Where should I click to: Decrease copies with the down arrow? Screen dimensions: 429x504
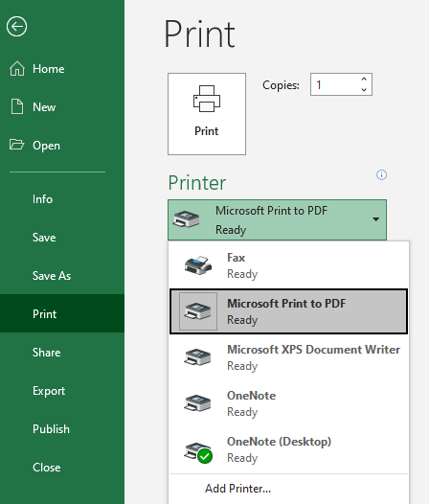364,90
